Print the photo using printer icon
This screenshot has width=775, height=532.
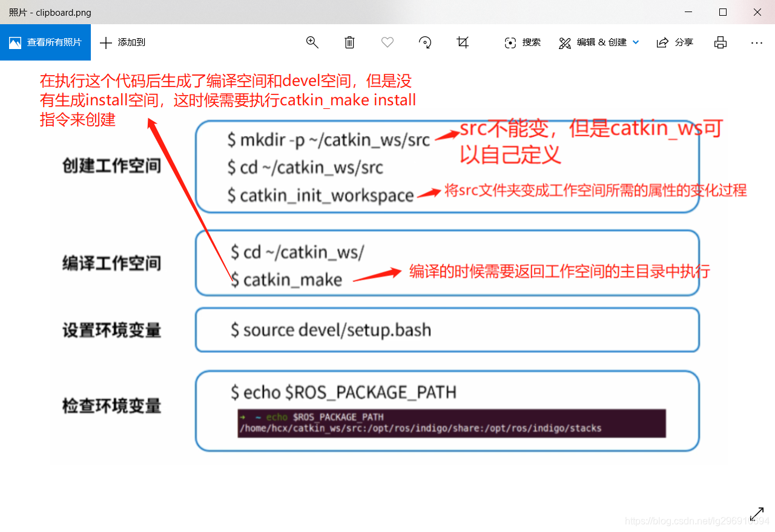(x=720, y=42)
